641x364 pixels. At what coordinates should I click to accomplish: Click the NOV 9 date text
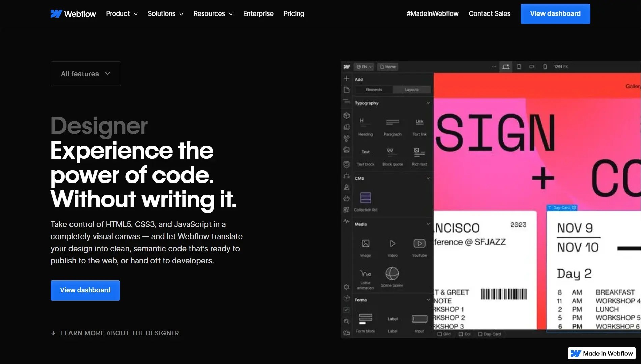click(x=575, y=228)
